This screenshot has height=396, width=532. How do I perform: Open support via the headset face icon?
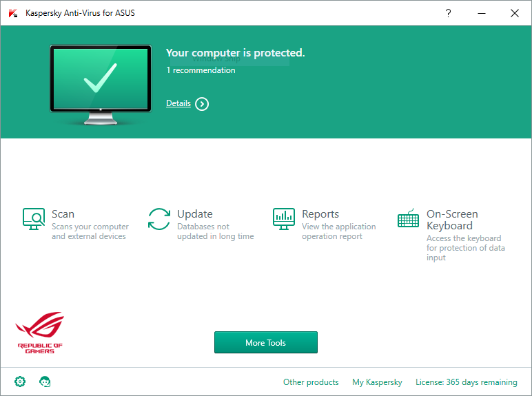45,382
